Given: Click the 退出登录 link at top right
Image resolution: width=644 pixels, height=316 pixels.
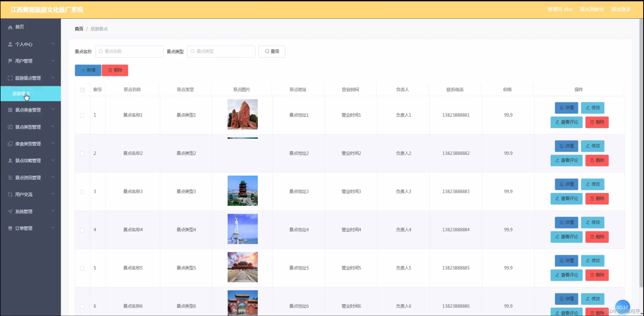Looking at the screenshot, I should [x=621, y=9].
